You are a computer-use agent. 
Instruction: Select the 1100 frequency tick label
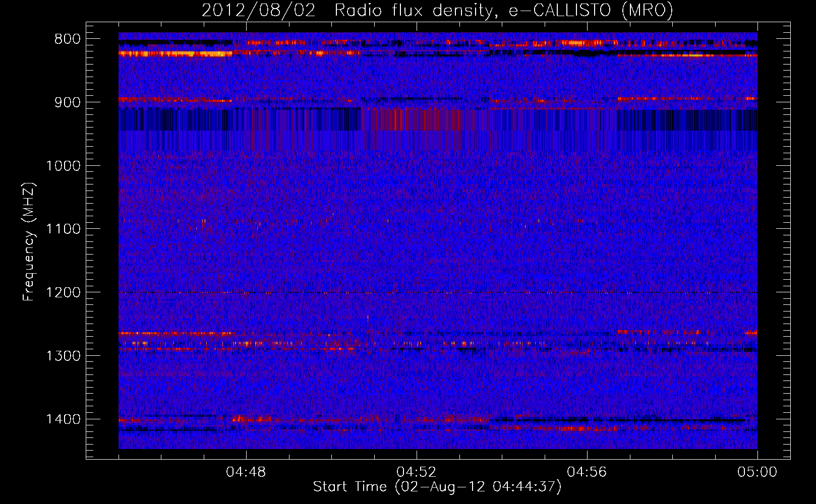click(x=64, y=229)
